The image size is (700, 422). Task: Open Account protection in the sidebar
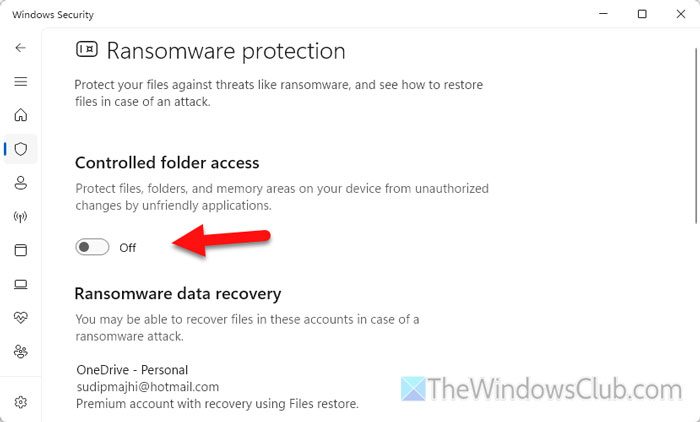(20, 183)
